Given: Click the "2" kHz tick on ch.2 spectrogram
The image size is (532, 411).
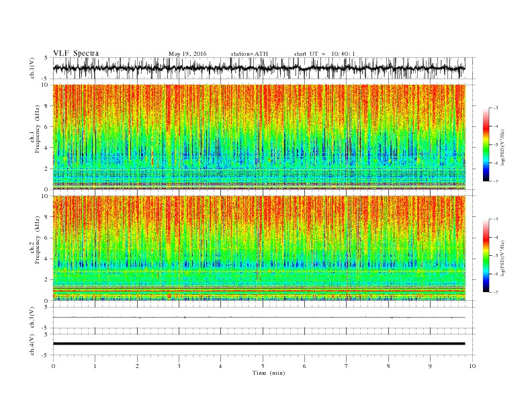Looking at the screenshot, I should 46,280.
